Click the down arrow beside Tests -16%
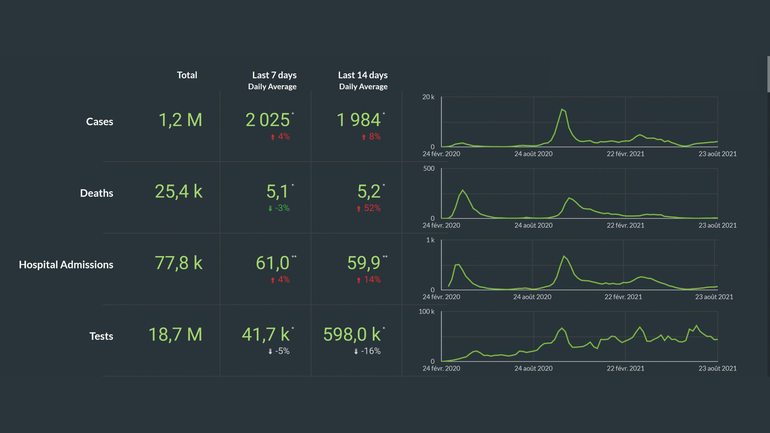This screenshot has height=433, width=770. point(358,351)
